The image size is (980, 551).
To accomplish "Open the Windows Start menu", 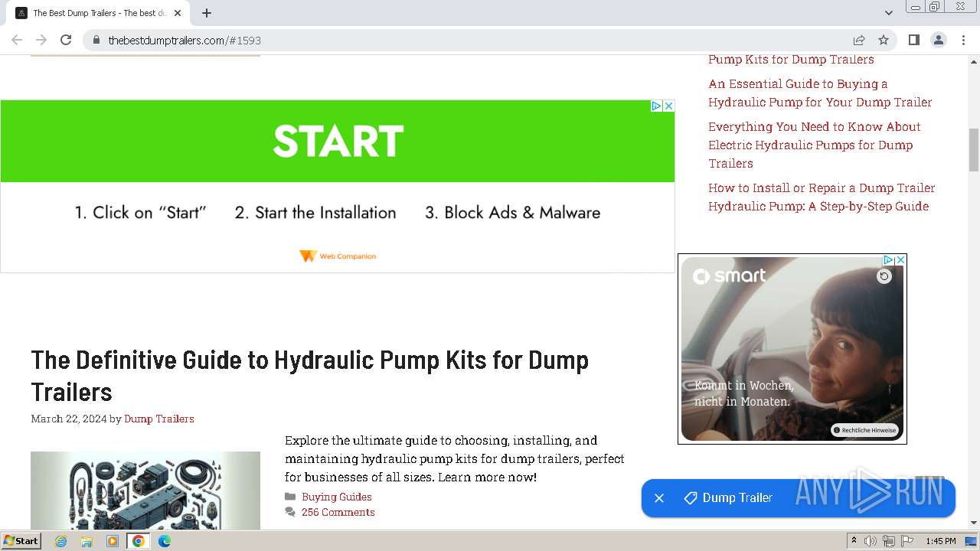I will pyautogui.click(x=21, y=541).
